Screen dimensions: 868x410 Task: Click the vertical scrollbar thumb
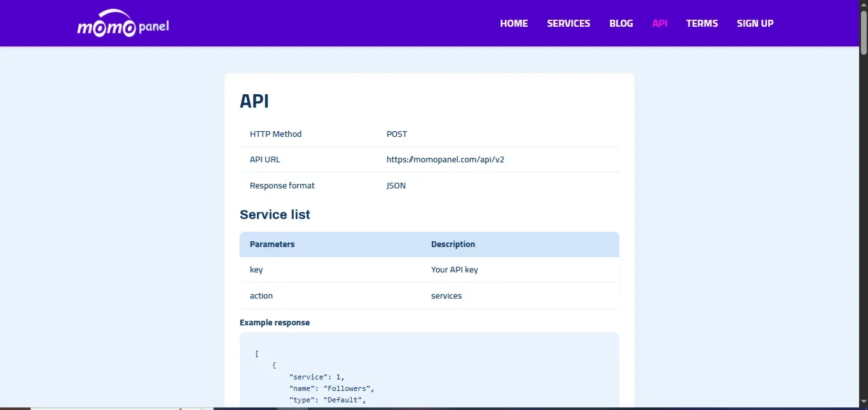[x=864, y=32]
